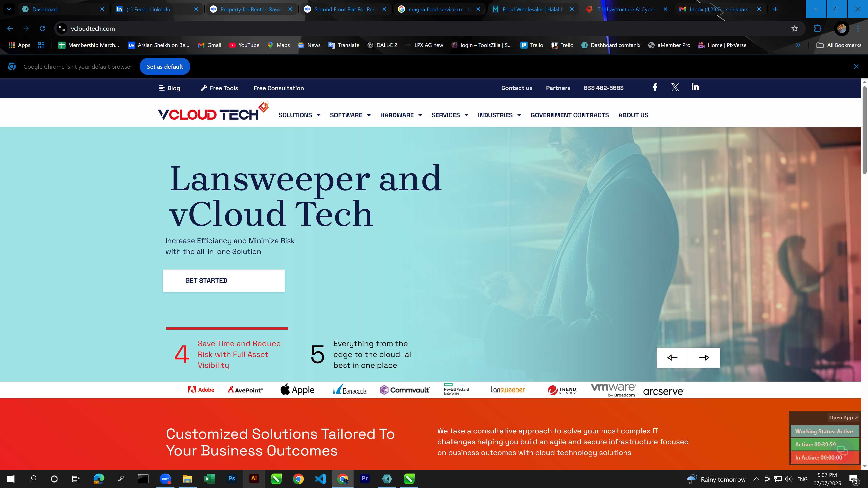The height and width of the screenshot is (488, 868).
Task: Open Apps shortcut in bookmarks bar
Action: pyautogui.click(x=19, y=45)
